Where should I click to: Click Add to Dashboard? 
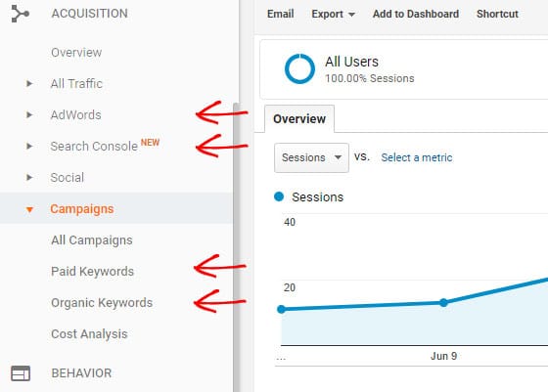tap(416, 14)
